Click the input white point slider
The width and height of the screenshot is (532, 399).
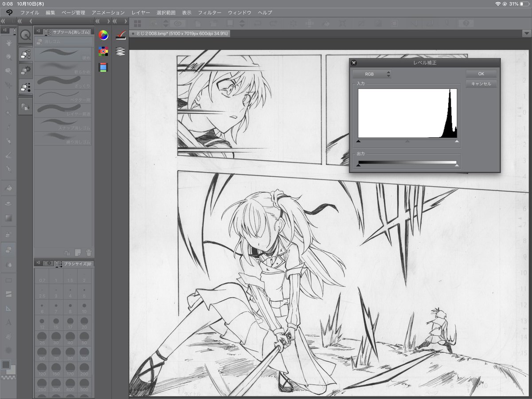[457, 141]
